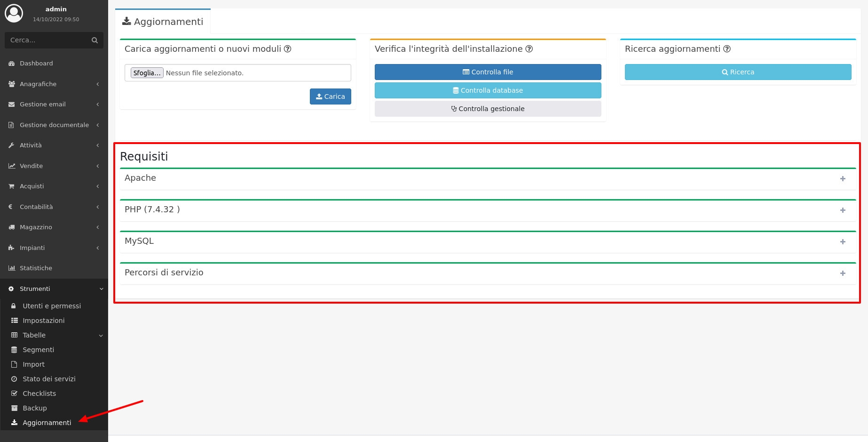The height and width of the screenshot is (442, 868).
Task: Open Backup in the Strumenti submenu
Action: pos(35,408)
